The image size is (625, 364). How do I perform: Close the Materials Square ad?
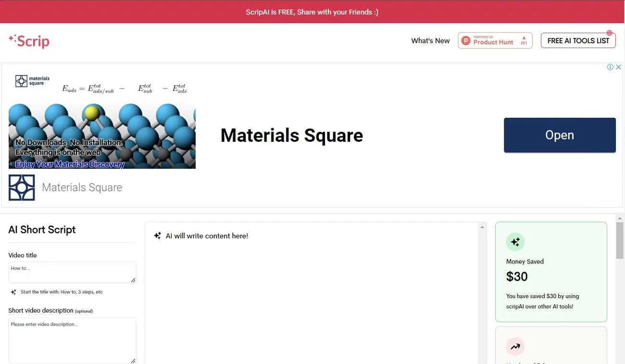click(x=618, y=67)
